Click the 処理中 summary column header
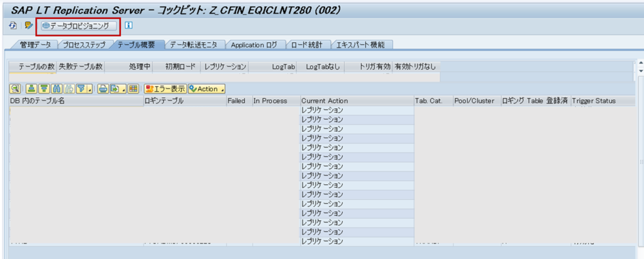The image size is (644, 259). coord(128,67)
